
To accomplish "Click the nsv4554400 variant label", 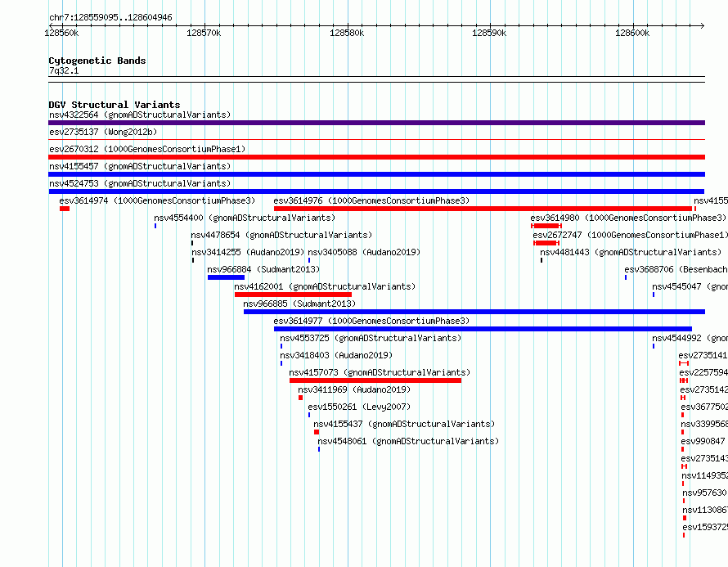I will pyautogui.click(x=245, y=218).
